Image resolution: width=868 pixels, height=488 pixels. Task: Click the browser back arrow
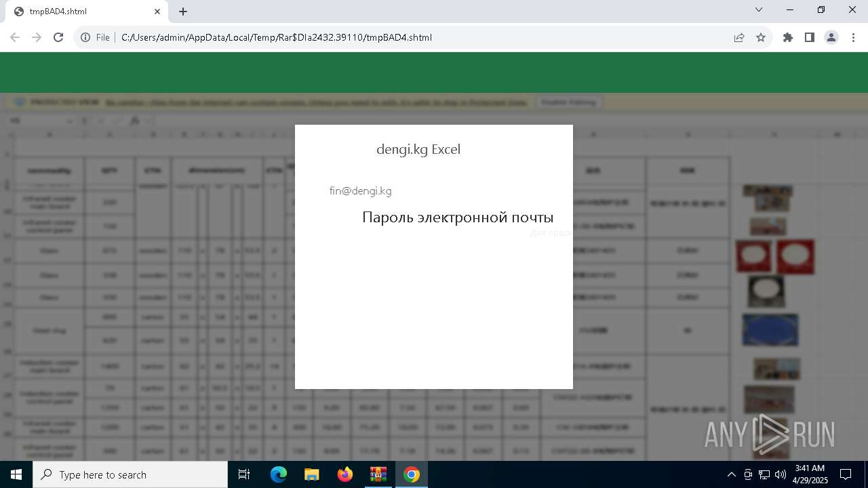click(15, 37)
